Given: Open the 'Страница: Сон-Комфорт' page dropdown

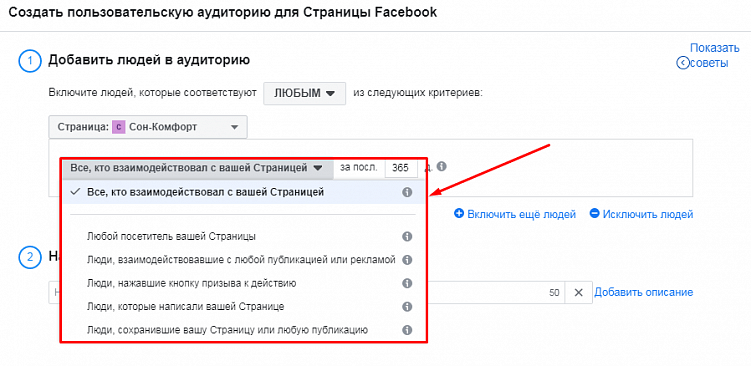Looking at the screenshot, I should [x=148, y=127].
